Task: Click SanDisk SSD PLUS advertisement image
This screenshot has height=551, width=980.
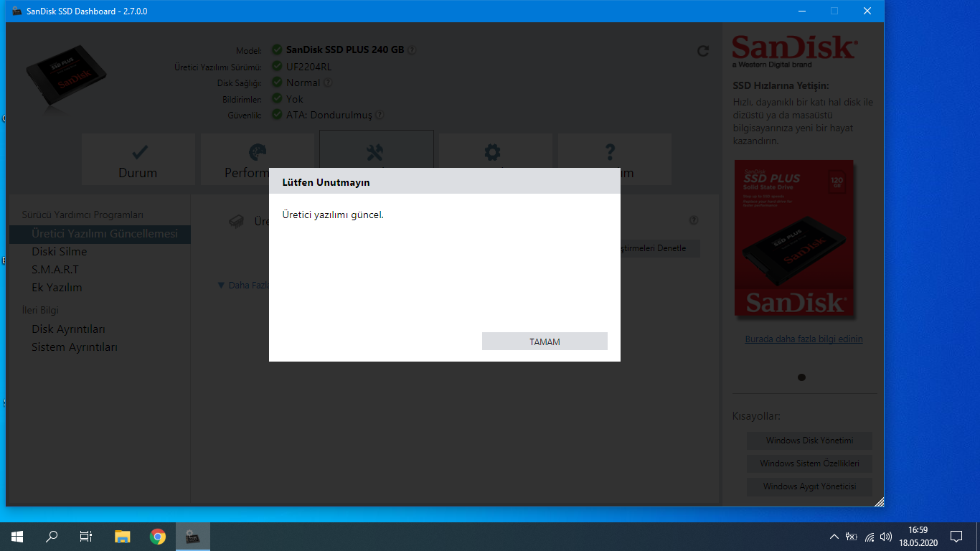Action: click(x=794, y=238)
